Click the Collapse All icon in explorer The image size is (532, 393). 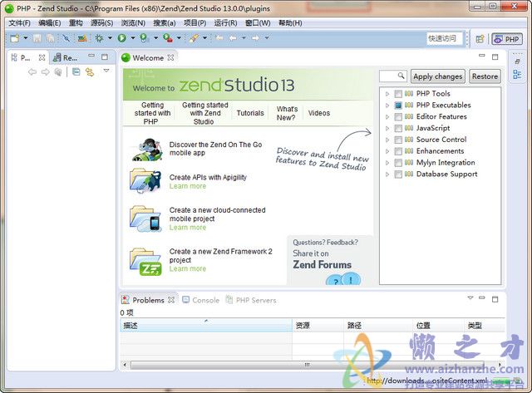(x=76, y=72)
